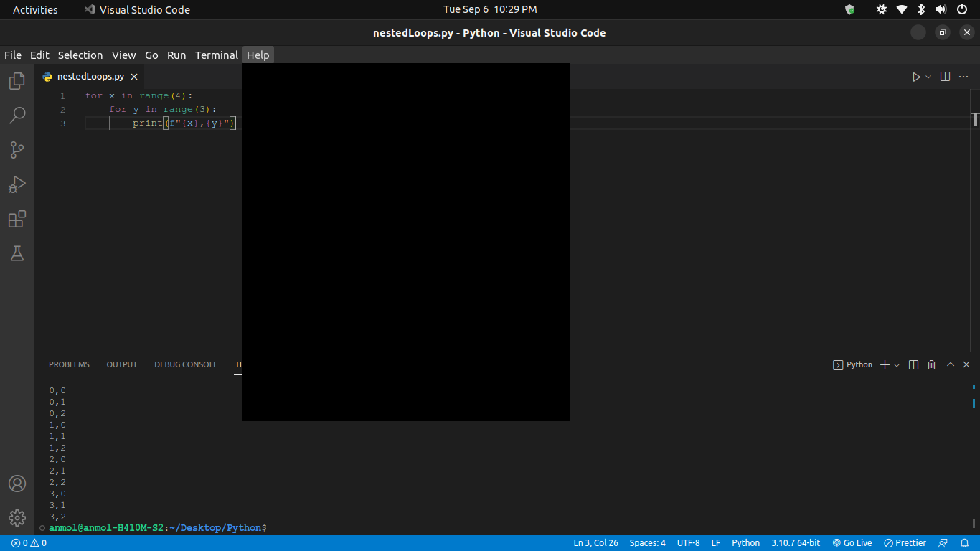Open the editor overflow ellipsis menu
The image size is (980, 551).
(x=963, y=76)
